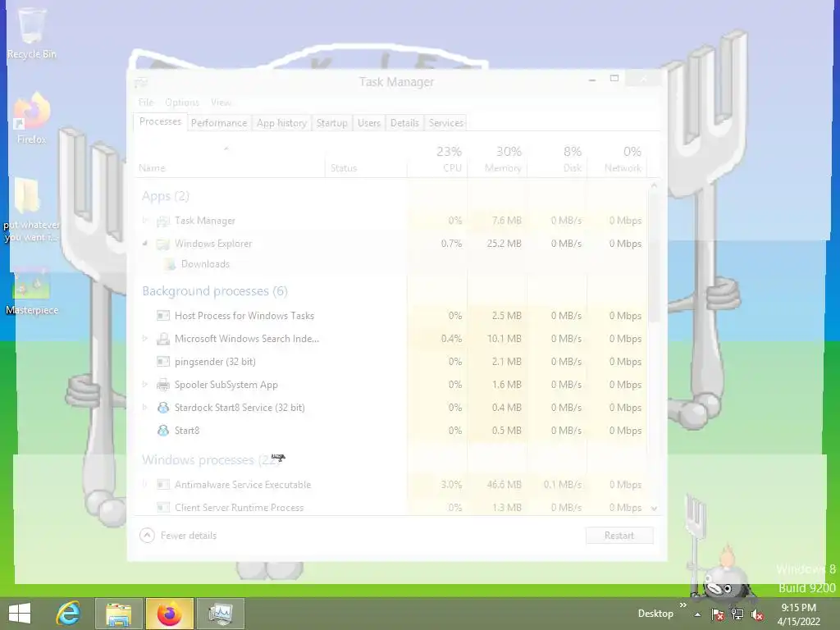Click the Start8 process icon
The image size is (840, 630).
163,431
